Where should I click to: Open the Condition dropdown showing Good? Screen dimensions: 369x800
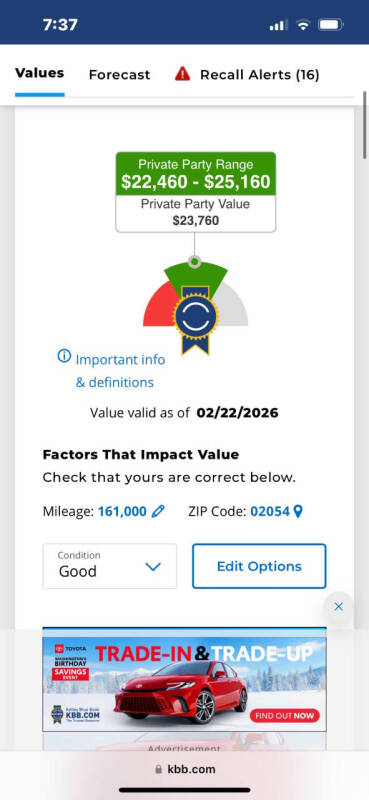110,566
